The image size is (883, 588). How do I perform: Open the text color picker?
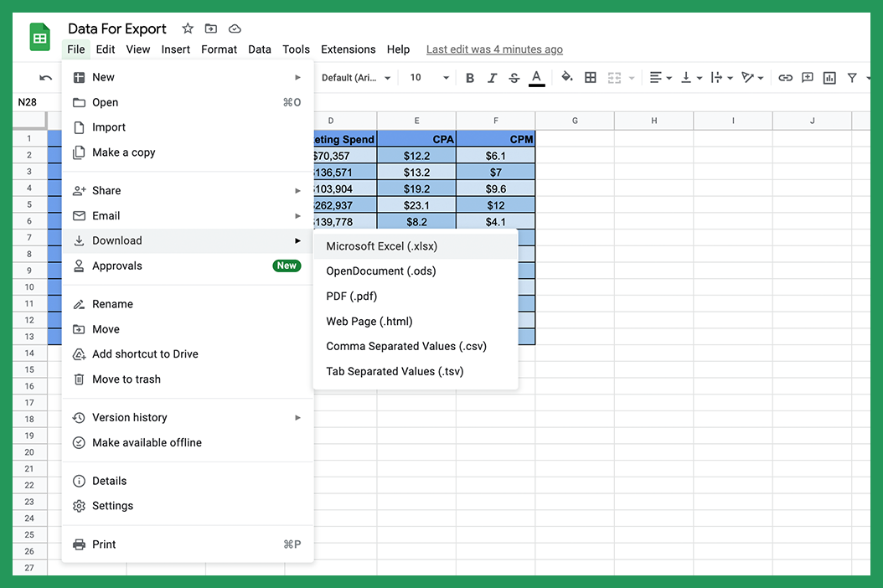point(537,77)
